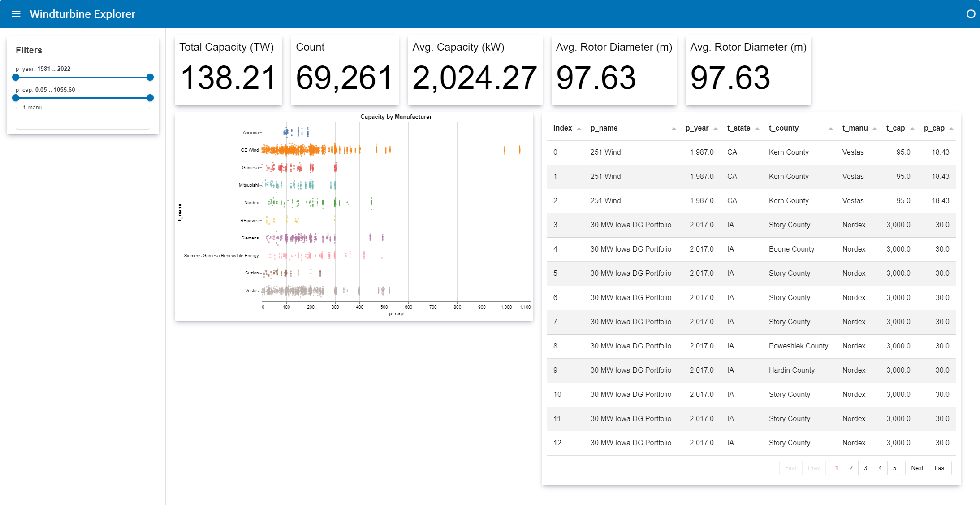Viewport: 980px width, 505px height.
Task: Go to table page 2
Action: 851,468
